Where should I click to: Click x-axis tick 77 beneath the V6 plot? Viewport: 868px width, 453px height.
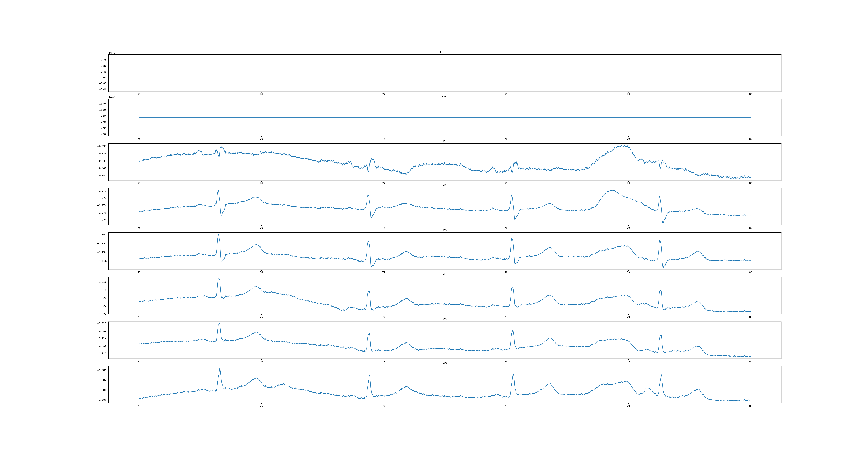tap(384, 406)
